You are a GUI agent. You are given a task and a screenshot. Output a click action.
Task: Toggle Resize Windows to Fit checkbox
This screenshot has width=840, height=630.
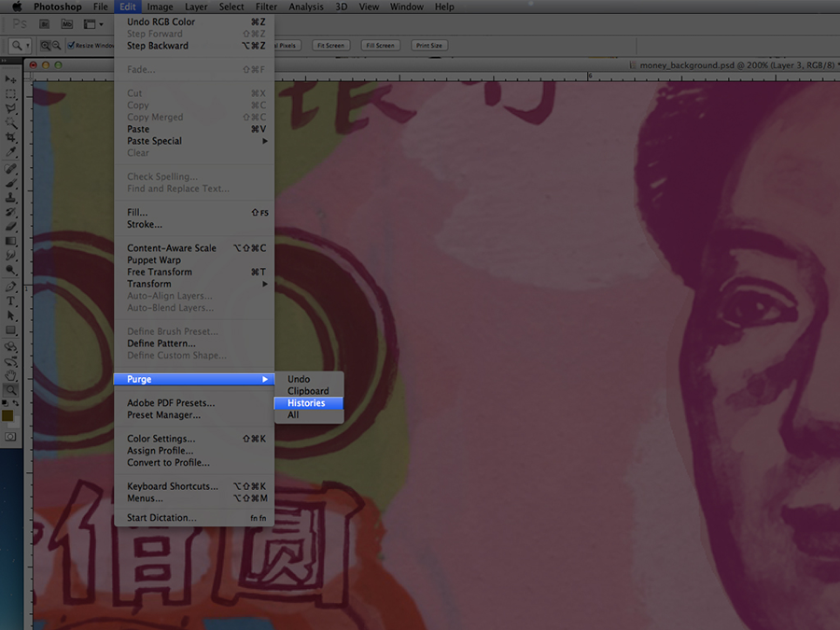(x=71, y=46)
